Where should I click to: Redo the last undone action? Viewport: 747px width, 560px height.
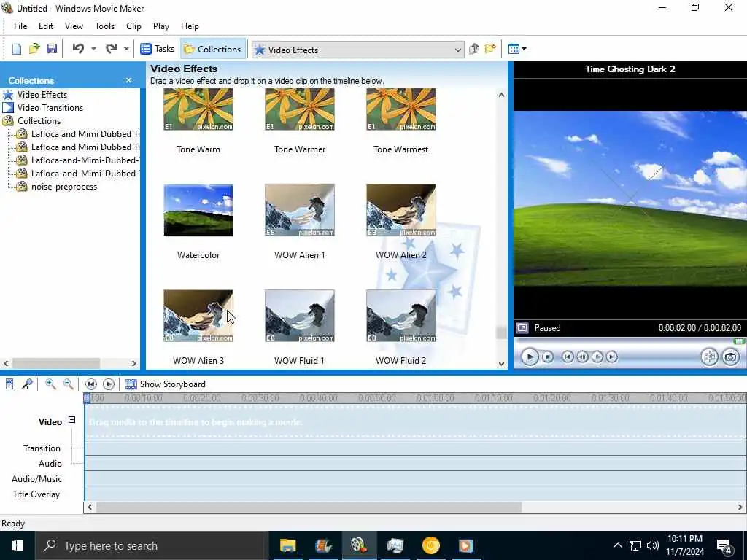tap(112, 49)
